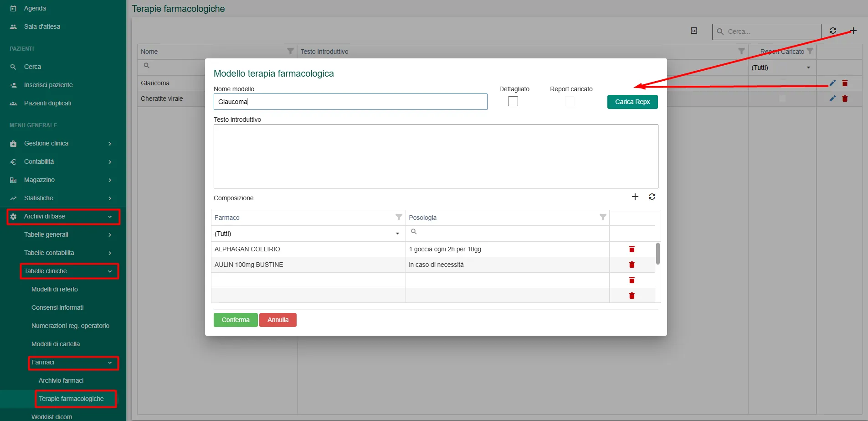Image resolution: width=868 pixels, height=421 pixels.
Task: Edit the Glaucoma model with pencil icon
Action: 832,83
